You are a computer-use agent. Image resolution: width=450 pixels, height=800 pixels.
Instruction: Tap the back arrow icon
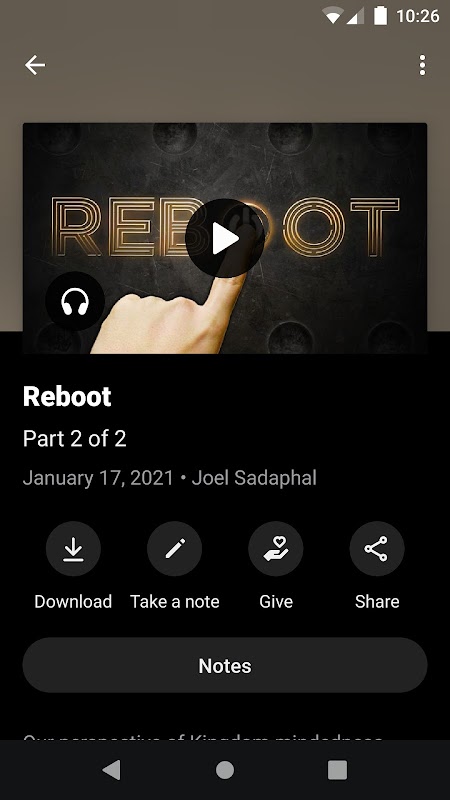pos(35,65)
